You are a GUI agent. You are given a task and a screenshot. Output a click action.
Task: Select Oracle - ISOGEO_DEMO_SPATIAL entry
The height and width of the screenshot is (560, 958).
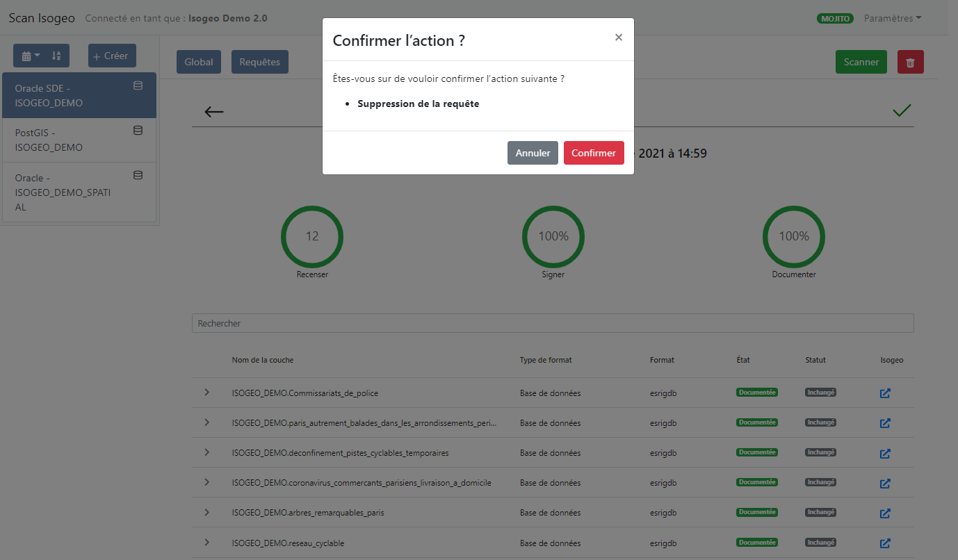tap(79, 192)
